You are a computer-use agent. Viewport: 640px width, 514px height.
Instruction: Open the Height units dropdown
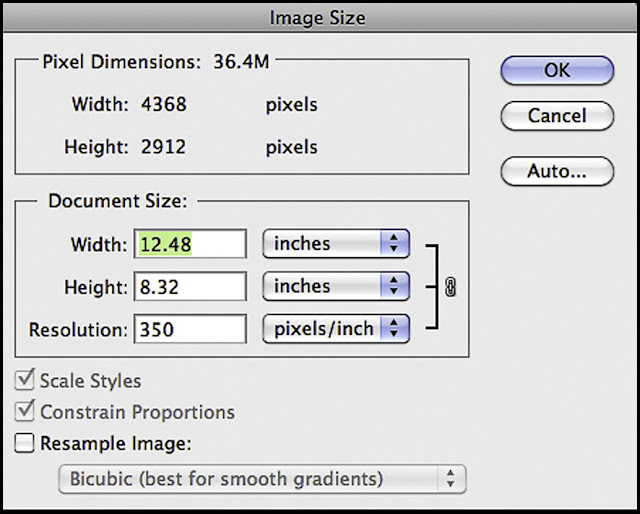point(336,286)
